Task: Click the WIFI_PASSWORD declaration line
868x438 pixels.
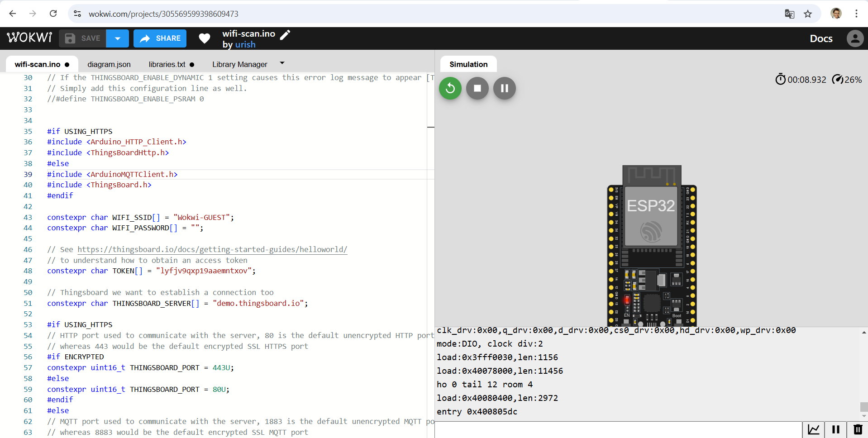Action: pyautogui.click(x=125, y=228)
